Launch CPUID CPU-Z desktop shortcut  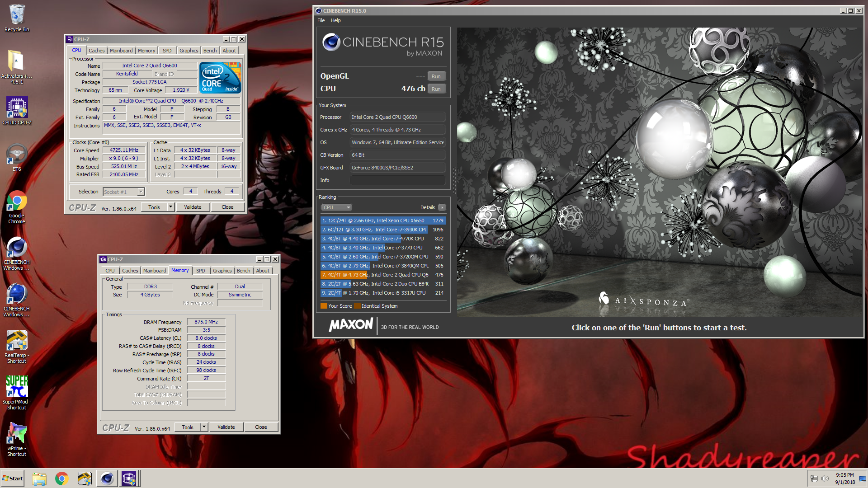17,111
